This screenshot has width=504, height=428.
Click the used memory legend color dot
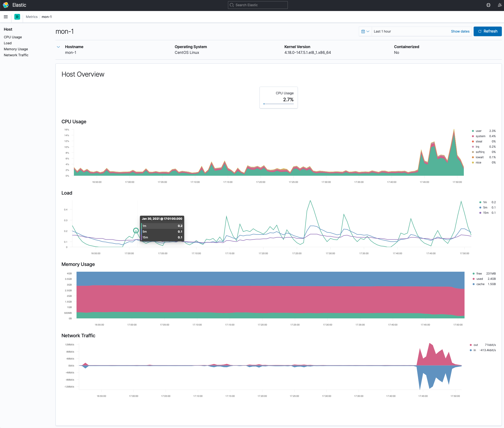tap(473, 279)
